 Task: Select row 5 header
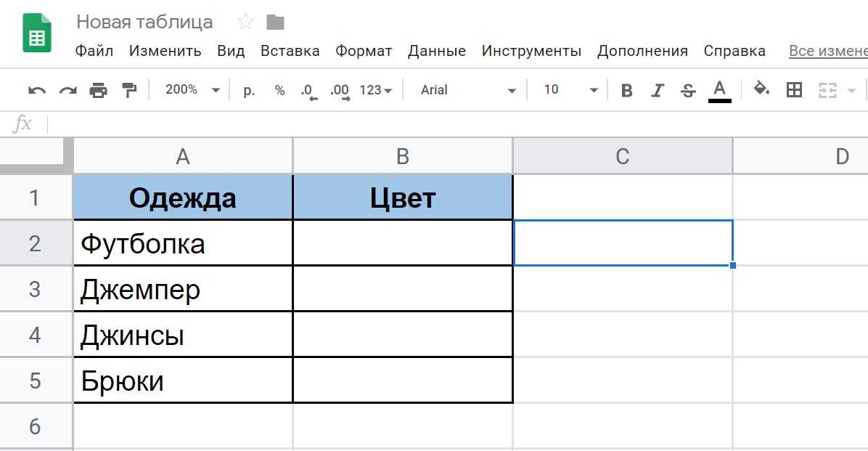[x=36, y=380]
